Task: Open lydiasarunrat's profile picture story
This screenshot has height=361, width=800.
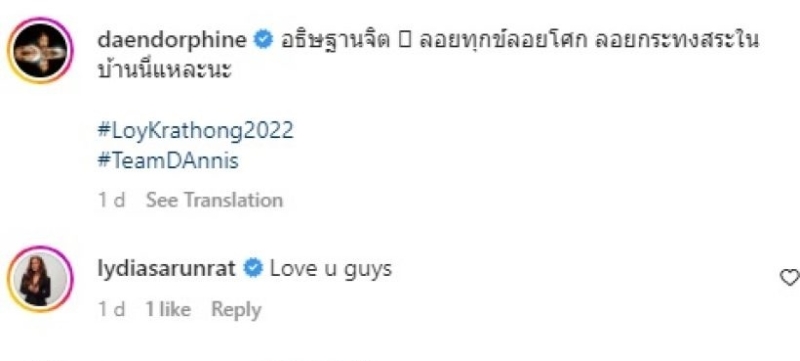Action: click(40, 279)
